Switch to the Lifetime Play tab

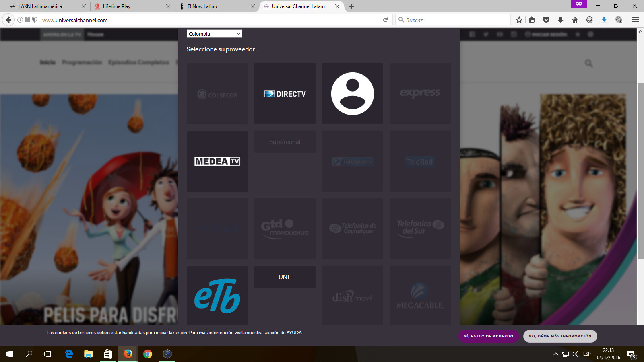coord(132,6)
